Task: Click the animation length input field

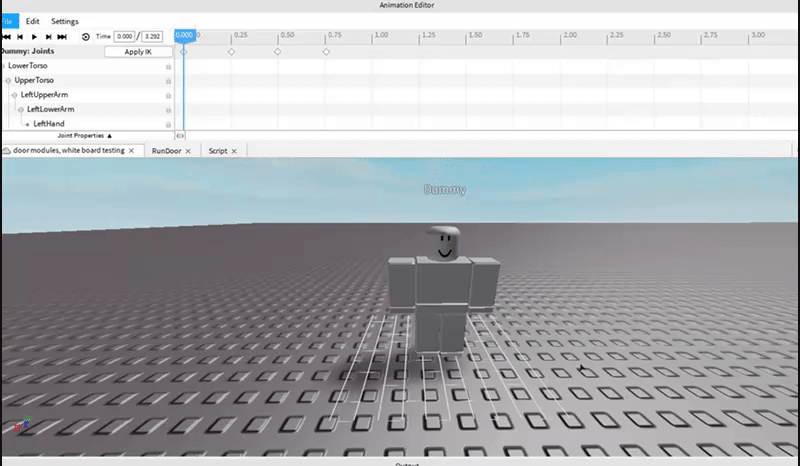Action: point(152,36)
